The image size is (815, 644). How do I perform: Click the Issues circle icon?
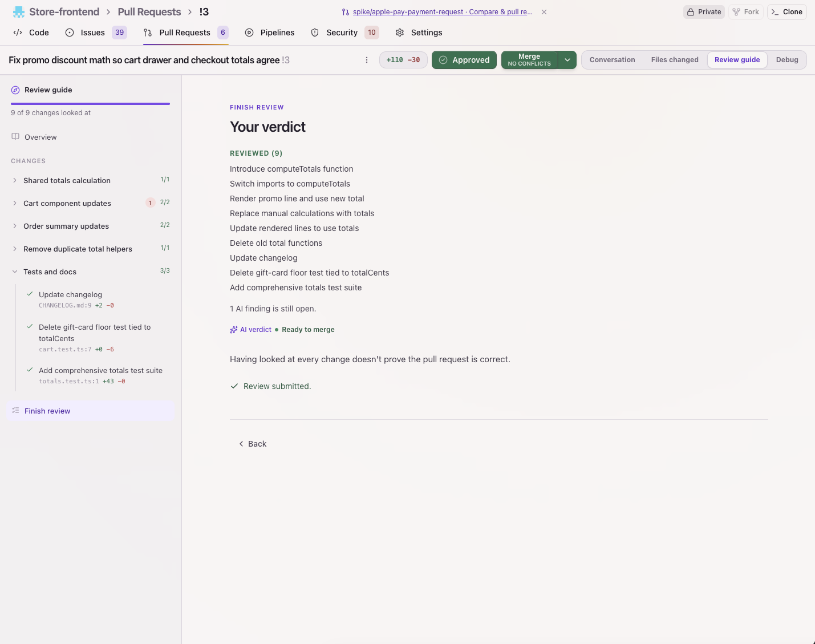pos(70,33)
